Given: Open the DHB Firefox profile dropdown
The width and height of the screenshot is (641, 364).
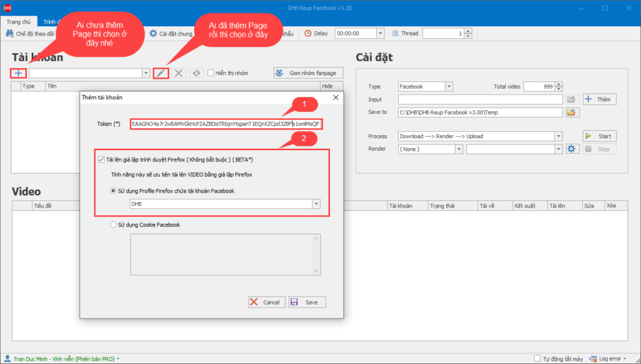Looking at the screenshot, I should pos(316,204).
